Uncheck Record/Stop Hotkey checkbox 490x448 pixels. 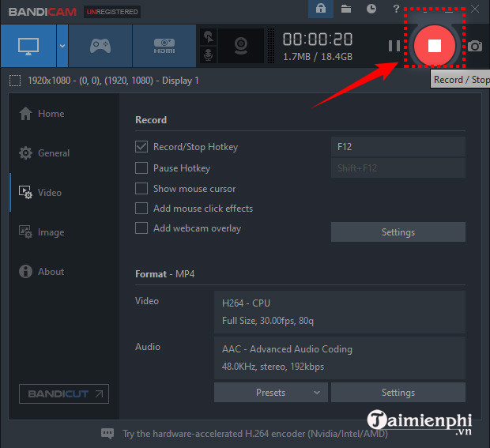(x=141, y=146)
